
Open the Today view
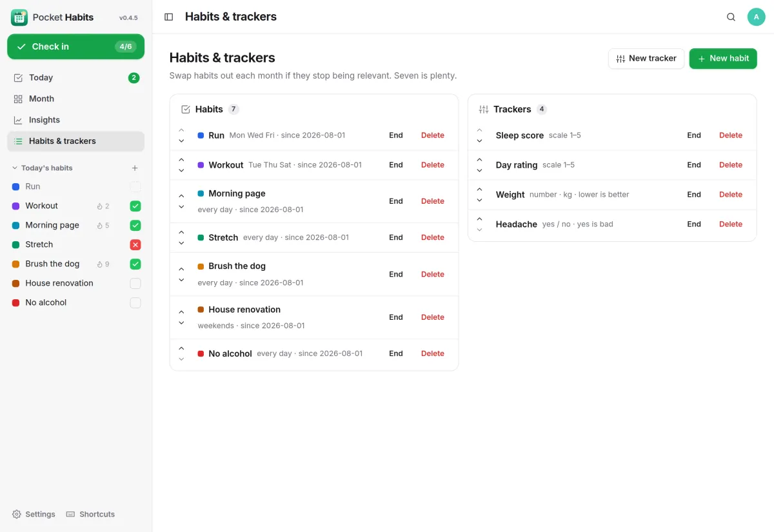[76, 78]
